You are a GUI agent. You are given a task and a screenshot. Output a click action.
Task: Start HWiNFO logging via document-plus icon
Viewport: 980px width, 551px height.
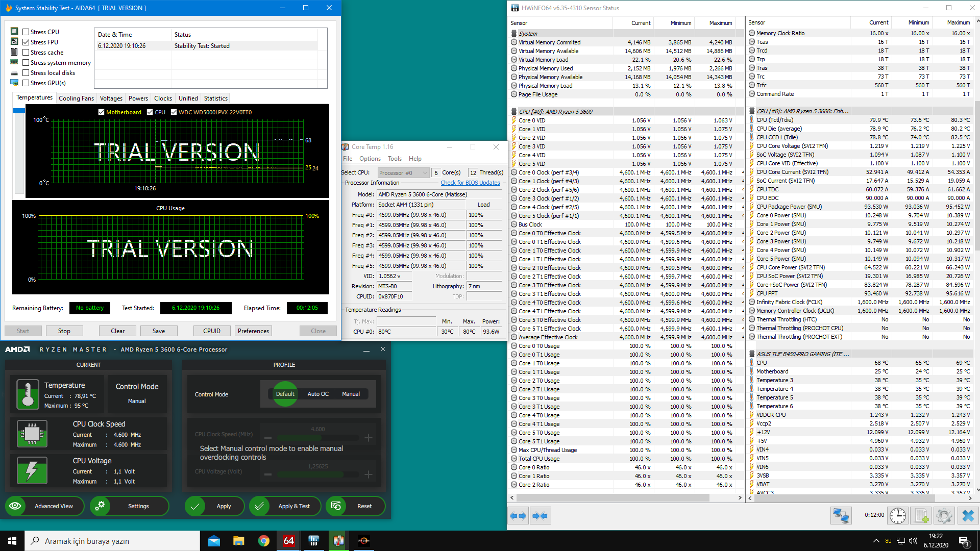[921, 516]
